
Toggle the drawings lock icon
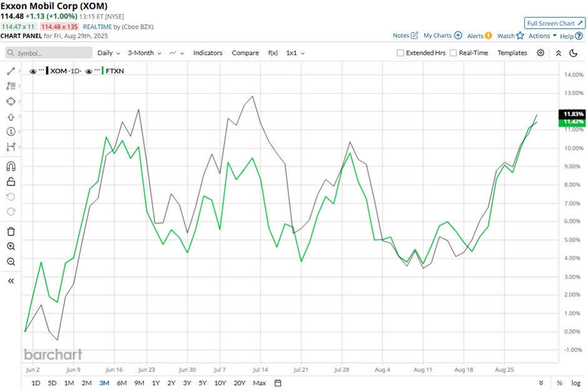(11, 182)
